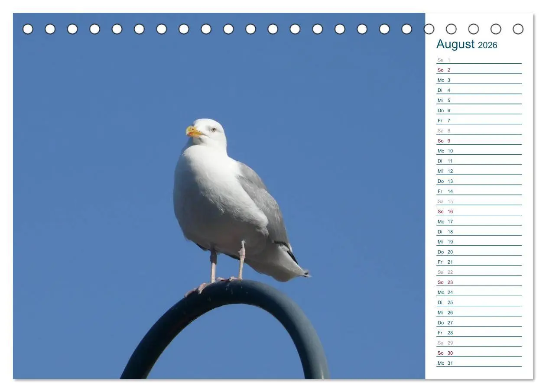The height and width of the screenshot is (392, 546).
Task: Select the seagull photo on the calendar
Action: tap(219, 196)
